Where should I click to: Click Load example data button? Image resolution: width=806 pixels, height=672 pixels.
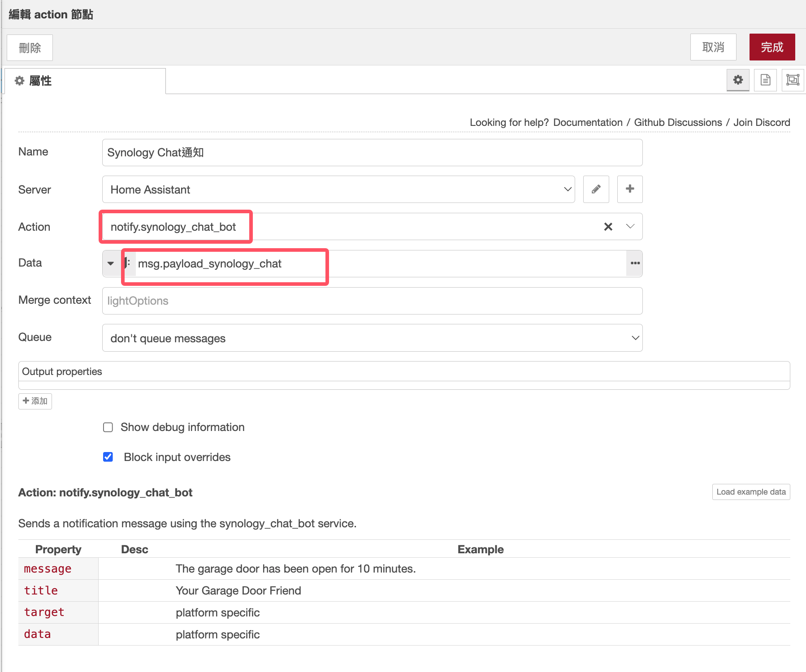(x=751, y=492)
